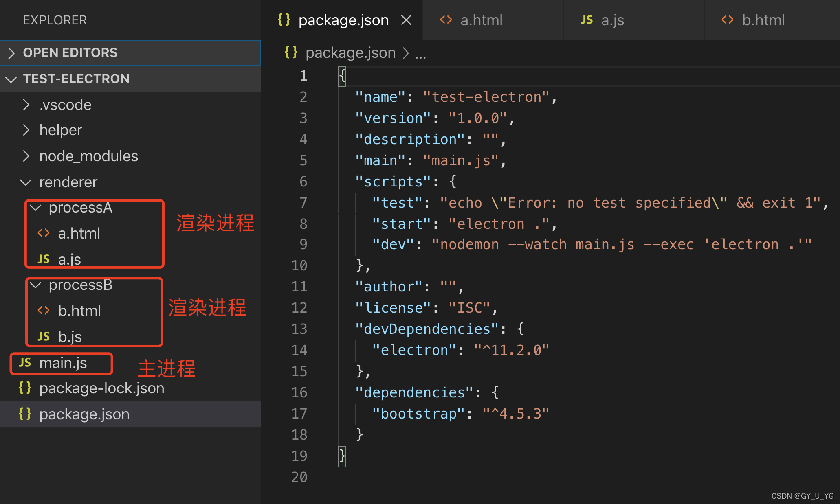The height and width of the screenshot is (504, 840).
Task: Open package-lock.json from the explorer
Action: point(130,388)
